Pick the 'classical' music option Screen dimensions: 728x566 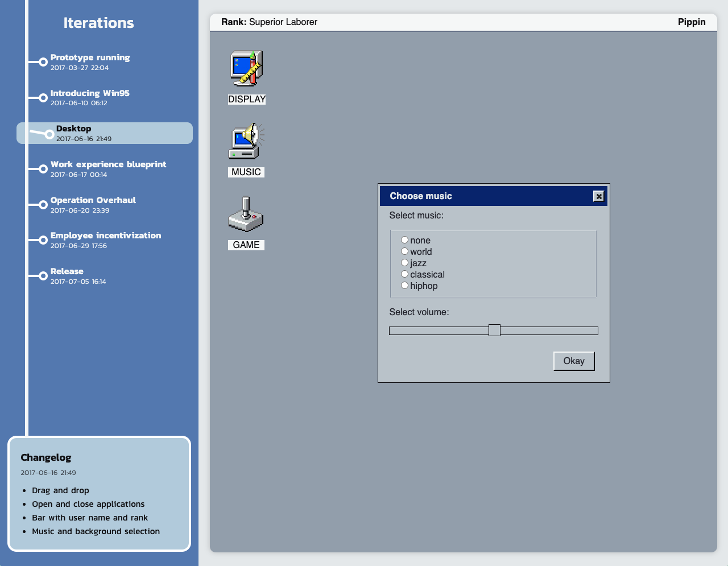click(x=405, y=274)
